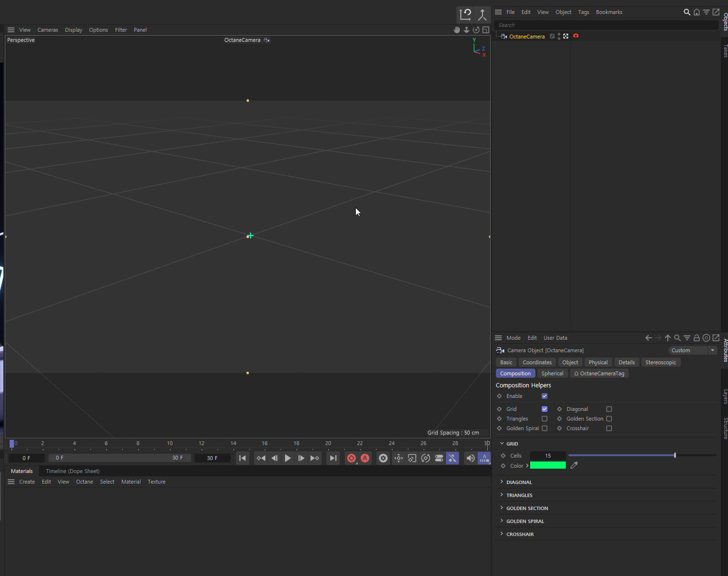Toggle the highlighted Point Level Animation icon
Viewport: 728px width, 576px height.
pos(453,458)
